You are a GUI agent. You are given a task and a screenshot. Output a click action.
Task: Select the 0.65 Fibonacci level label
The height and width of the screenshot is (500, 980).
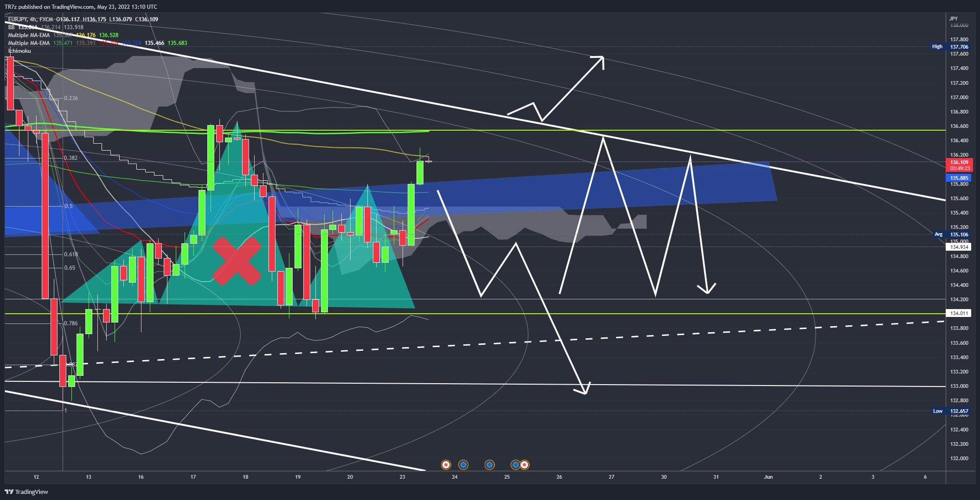(70, 268)
